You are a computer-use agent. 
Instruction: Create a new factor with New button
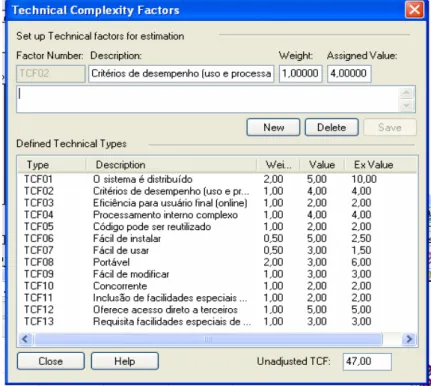tap(273, 127)
